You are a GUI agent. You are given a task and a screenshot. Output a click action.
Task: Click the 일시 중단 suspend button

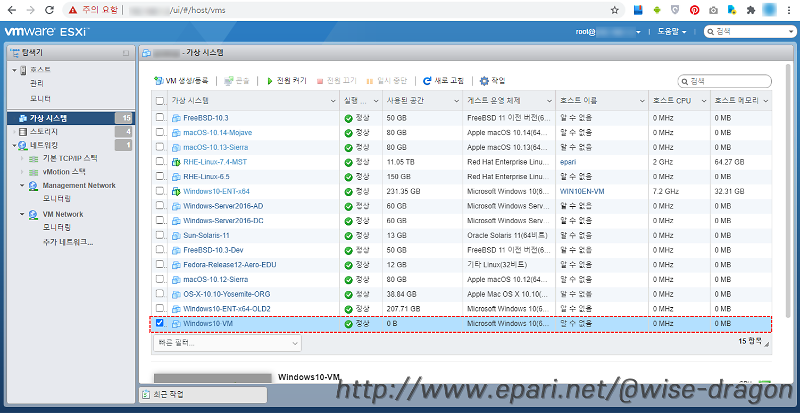coord(386,81)
